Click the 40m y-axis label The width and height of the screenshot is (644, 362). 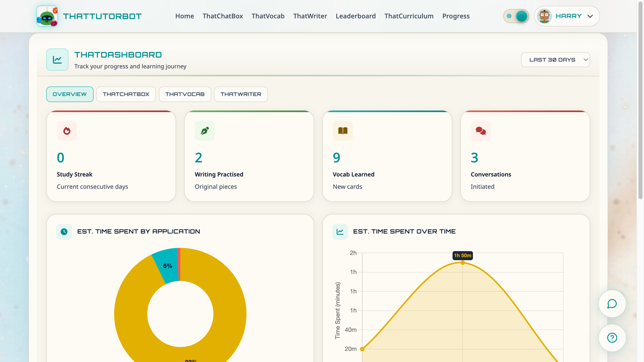pyautogui.click(x=351, y=330)
